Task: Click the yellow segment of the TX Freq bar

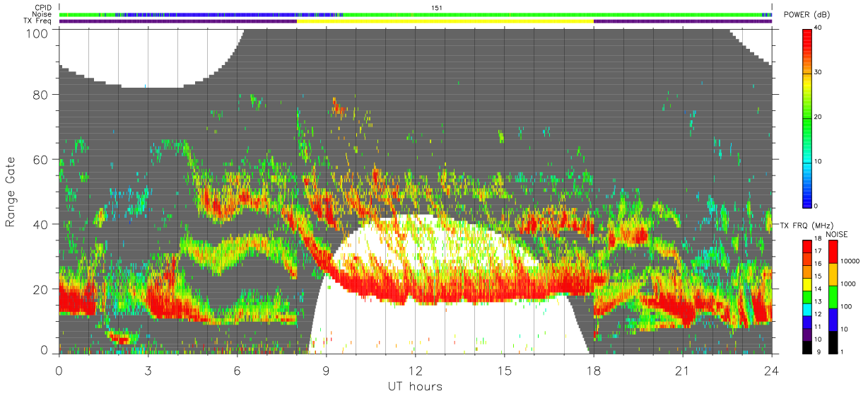Action: 445,21
